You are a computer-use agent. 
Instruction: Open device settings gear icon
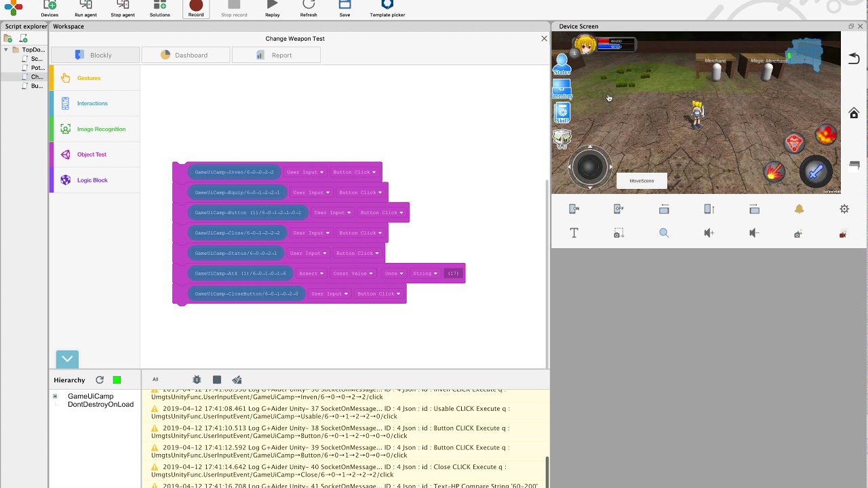point(844,209)
